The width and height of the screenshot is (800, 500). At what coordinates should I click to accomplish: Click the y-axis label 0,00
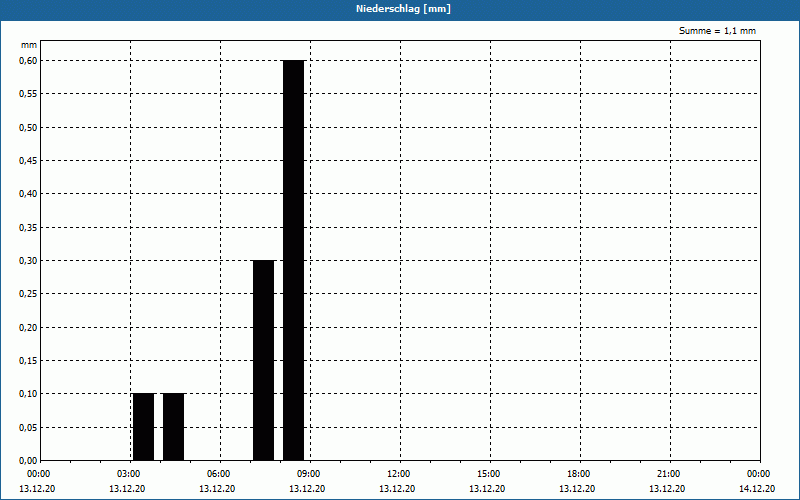point(28,461)
